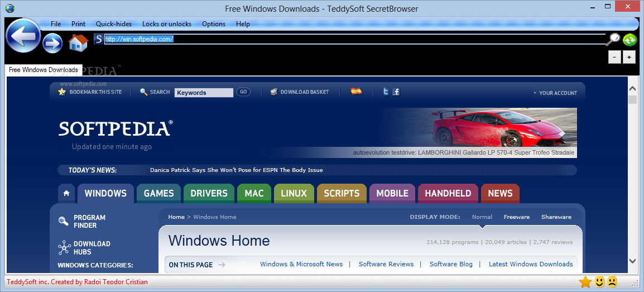Switch to the LINUX category tab

tap(294, 193)
